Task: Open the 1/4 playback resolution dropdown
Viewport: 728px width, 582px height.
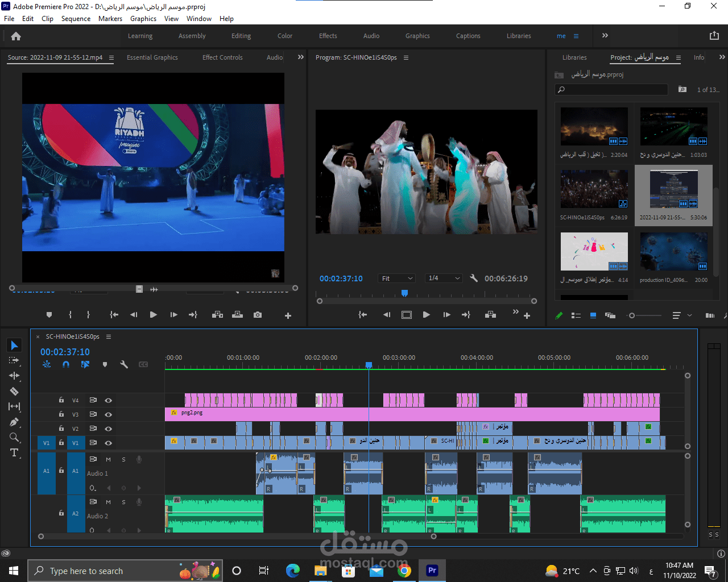Action: coord(444,278)
